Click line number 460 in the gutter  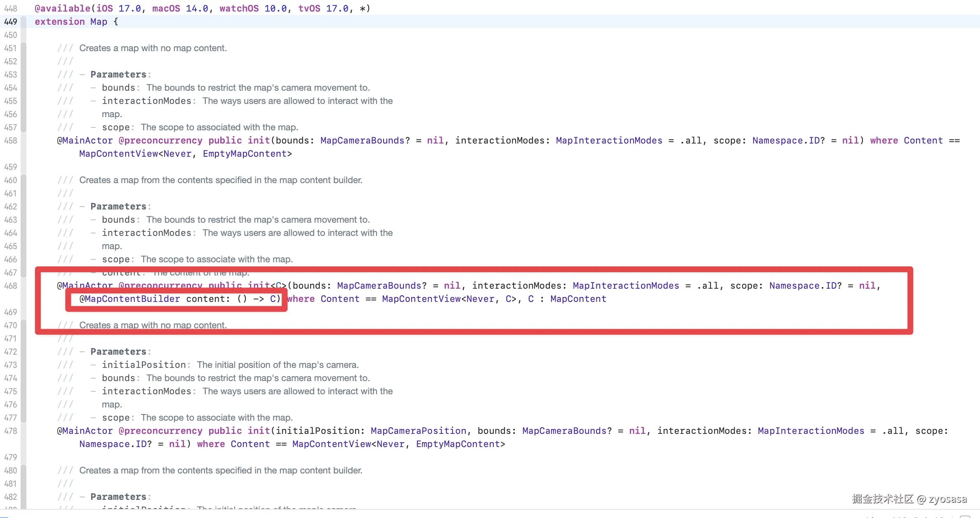click(11, 180)
